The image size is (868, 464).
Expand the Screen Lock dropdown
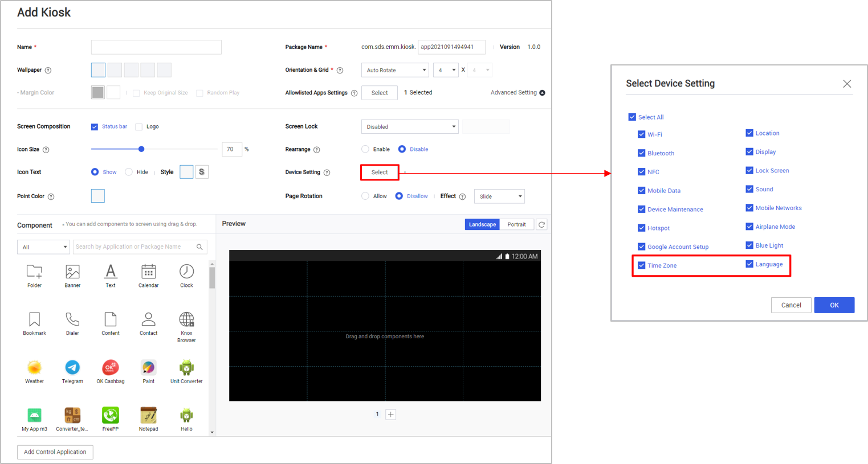(x=409, y=127)
